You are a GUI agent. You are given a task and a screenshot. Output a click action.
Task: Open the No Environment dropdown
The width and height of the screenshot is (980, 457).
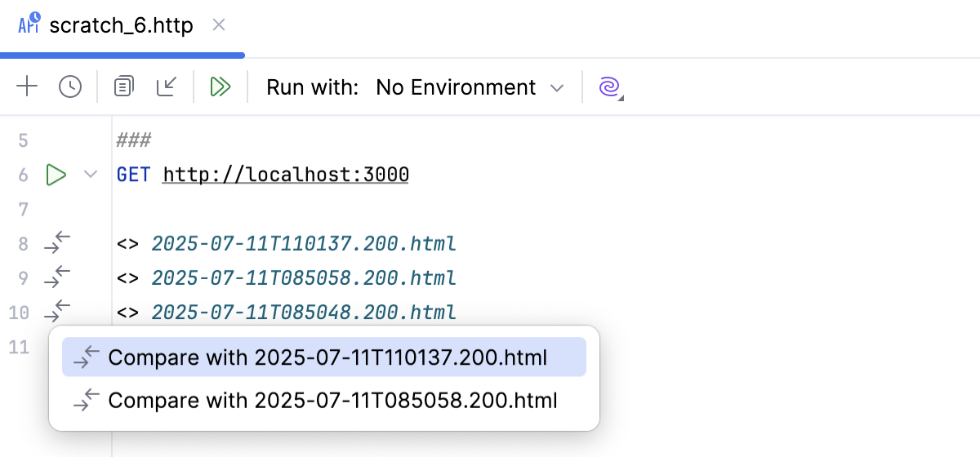[x=470, y=87]
